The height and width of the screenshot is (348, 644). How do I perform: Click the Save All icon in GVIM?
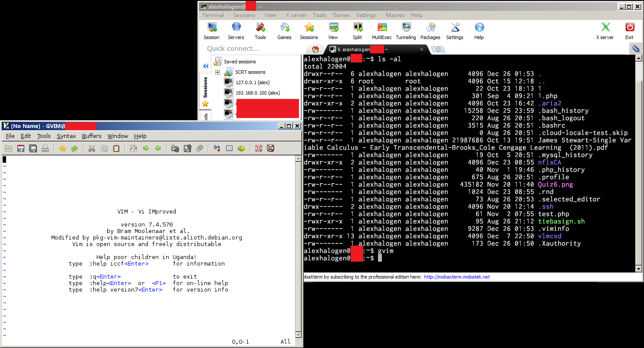tap(33, 148)
